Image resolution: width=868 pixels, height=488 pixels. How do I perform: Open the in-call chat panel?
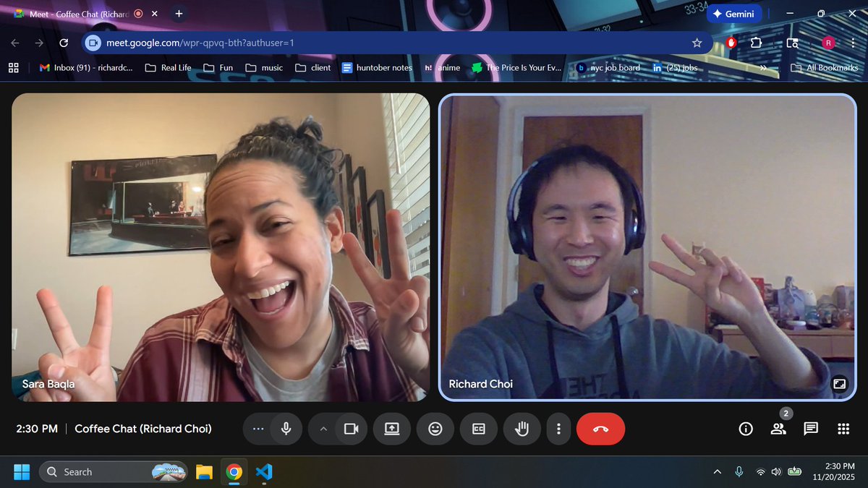[811, 429]
